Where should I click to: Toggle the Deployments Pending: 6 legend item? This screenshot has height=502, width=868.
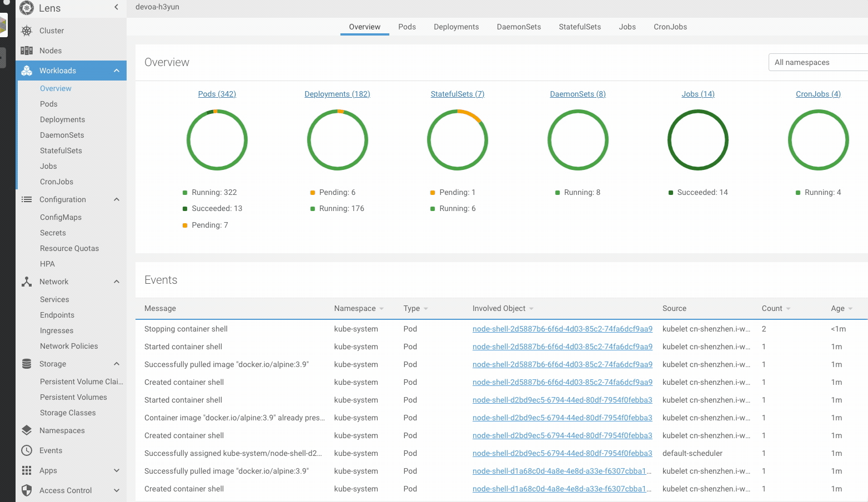pos(333,192)
